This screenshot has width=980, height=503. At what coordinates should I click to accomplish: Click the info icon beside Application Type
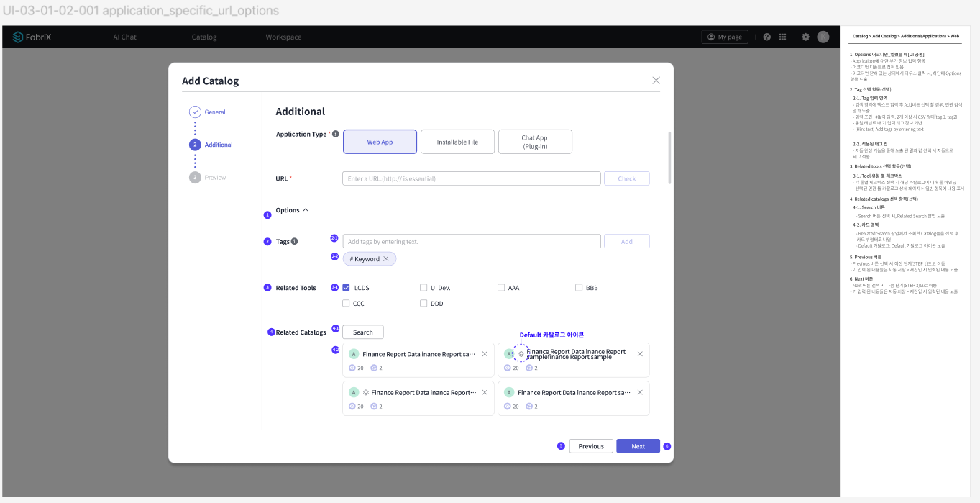(x=336, y=134)
